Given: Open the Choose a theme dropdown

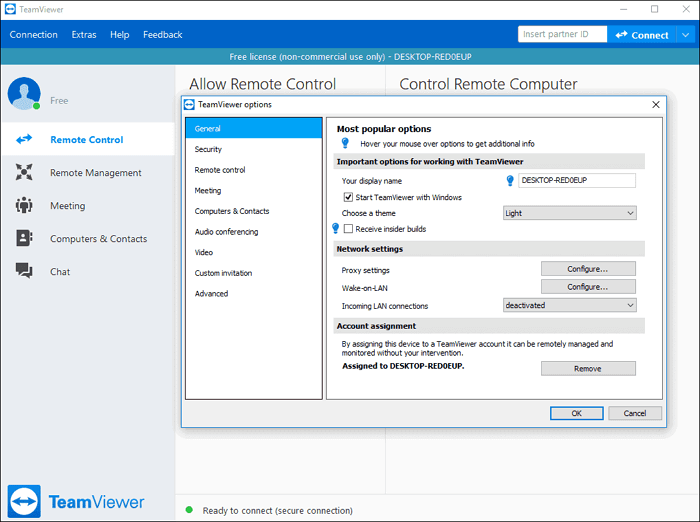Looking at the screenshot, I should click(569, 213).
